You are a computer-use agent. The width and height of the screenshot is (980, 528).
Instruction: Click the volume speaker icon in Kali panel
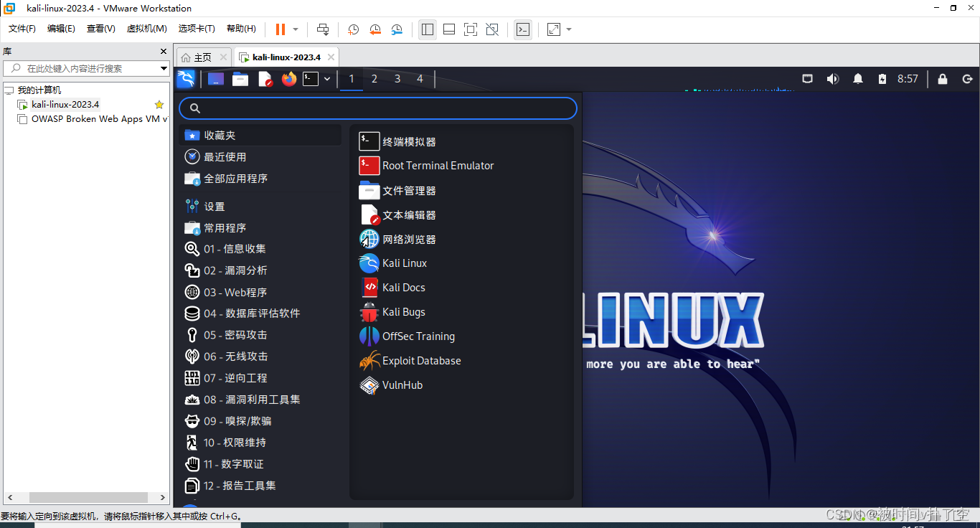click(833, 79)
